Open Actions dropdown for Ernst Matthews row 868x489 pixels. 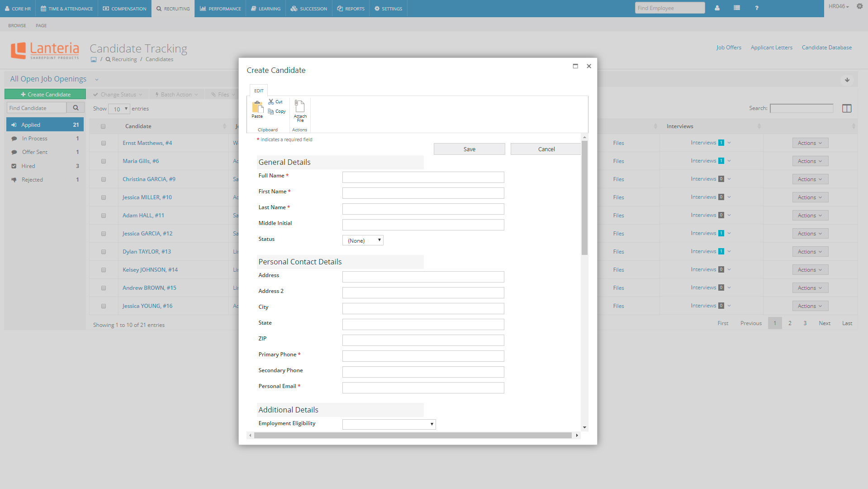point(810,143)
